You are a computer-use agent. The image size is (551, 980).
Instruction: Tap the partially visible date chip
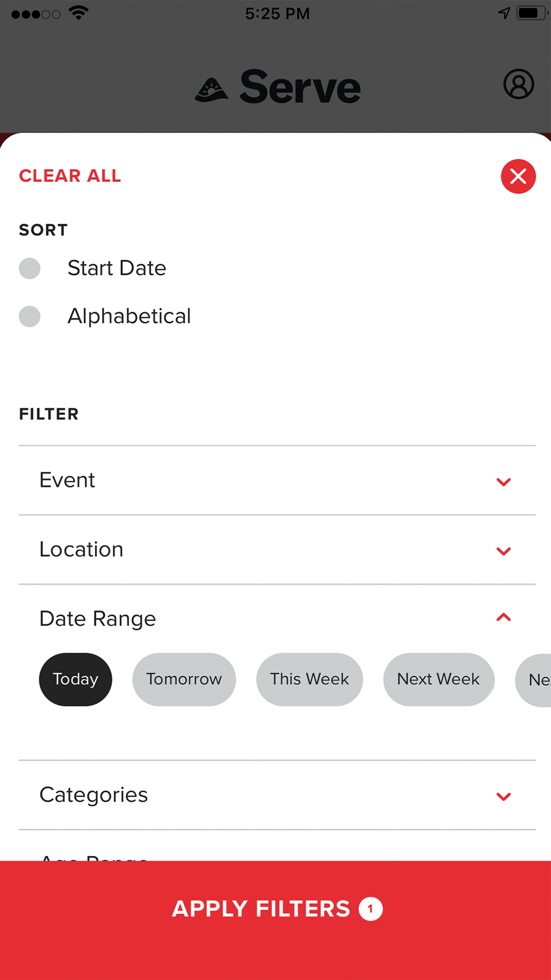534,680
